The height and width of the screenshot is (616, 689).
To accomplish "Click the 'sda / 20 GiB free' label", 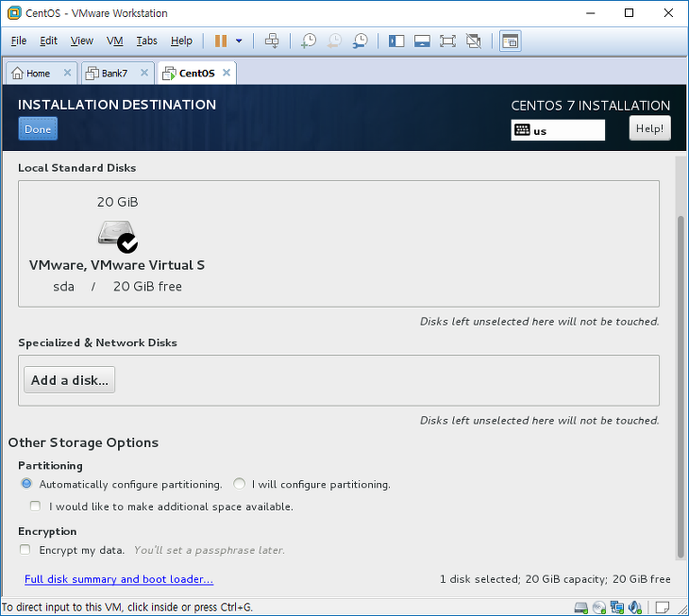I will click(x=117, y=286).
